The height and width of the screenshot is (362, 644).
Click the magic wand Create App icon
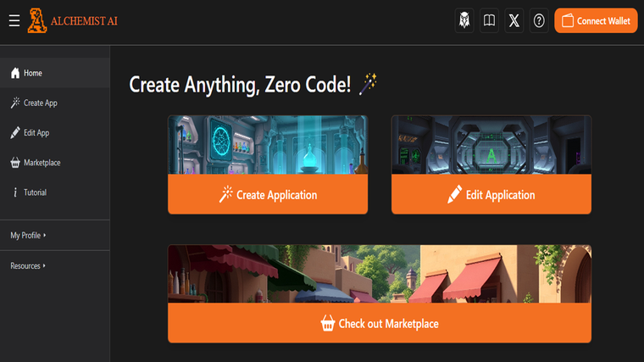15,103
